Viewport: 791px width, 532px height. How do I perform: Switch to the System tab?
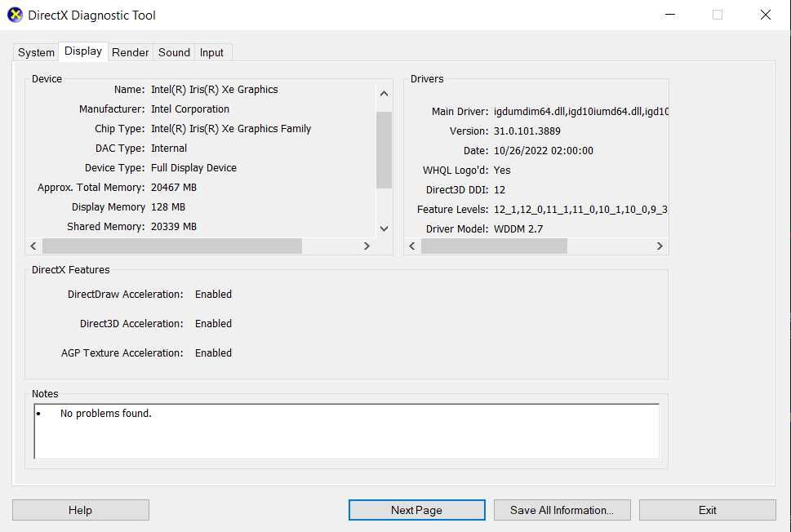click(36, 52)
